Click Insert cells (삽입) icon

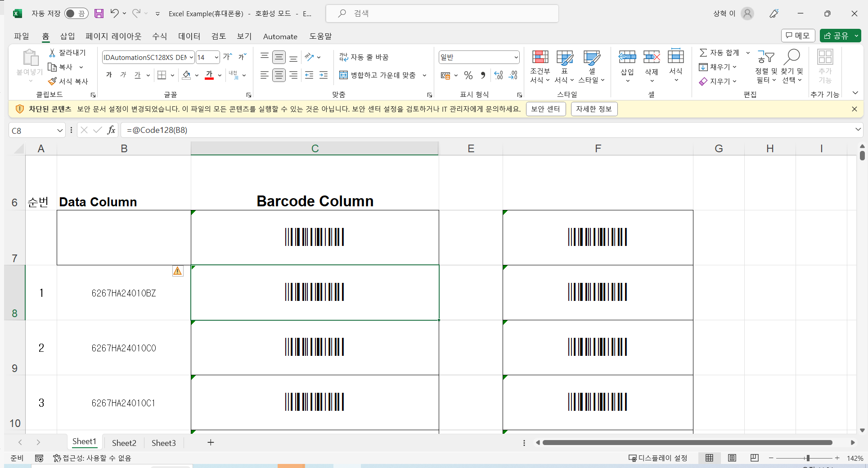(627, 57)
